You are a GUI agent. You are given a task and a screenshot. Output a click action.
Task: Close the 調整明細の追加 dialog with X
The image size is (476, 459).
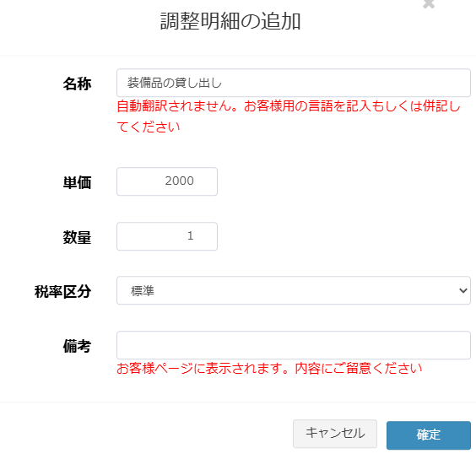click(429, 4)
